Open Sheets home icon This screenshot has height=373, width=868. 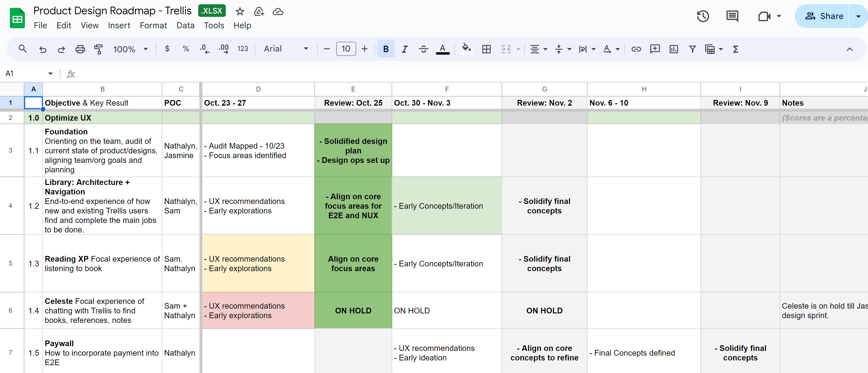[17, 18]
